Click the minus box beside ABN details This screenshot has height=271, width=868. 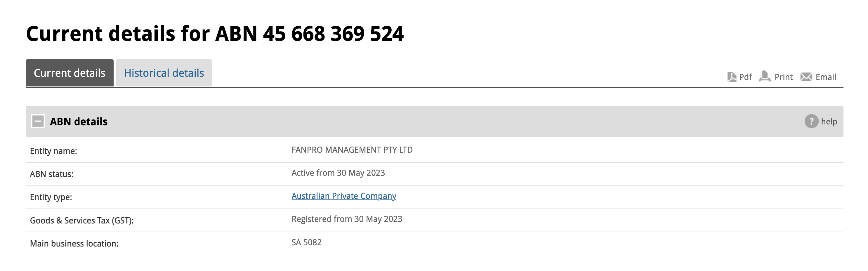[x=38, y=121]
